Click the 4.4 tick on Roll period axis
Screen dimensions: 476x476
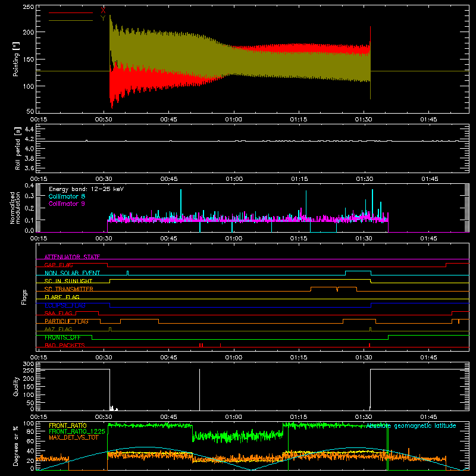pos(29,129)
